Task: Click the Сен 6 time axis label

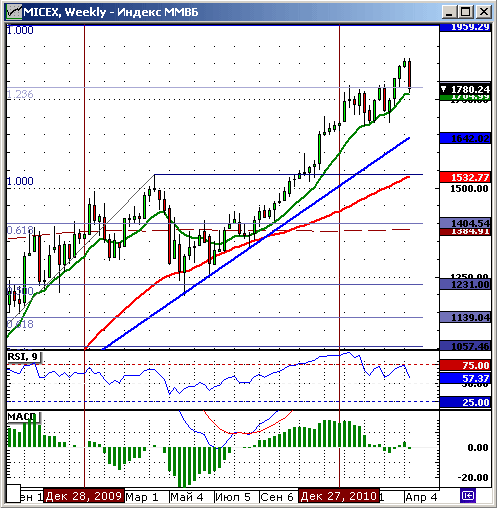Action: point(277,497)
